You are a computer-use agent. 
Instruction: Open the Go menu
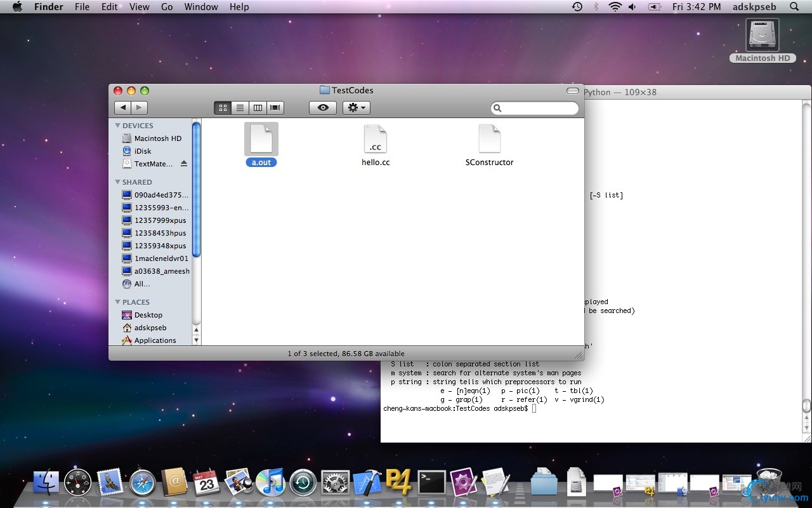167,7
